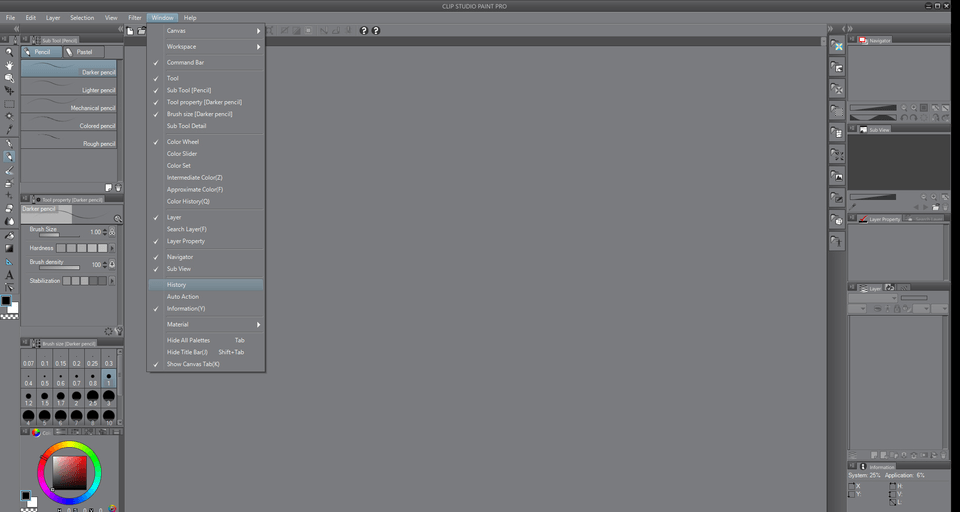Viewport: 960px width, 512px height.
Task: Toggle Color Wheel palette entry
Action: 206,142
